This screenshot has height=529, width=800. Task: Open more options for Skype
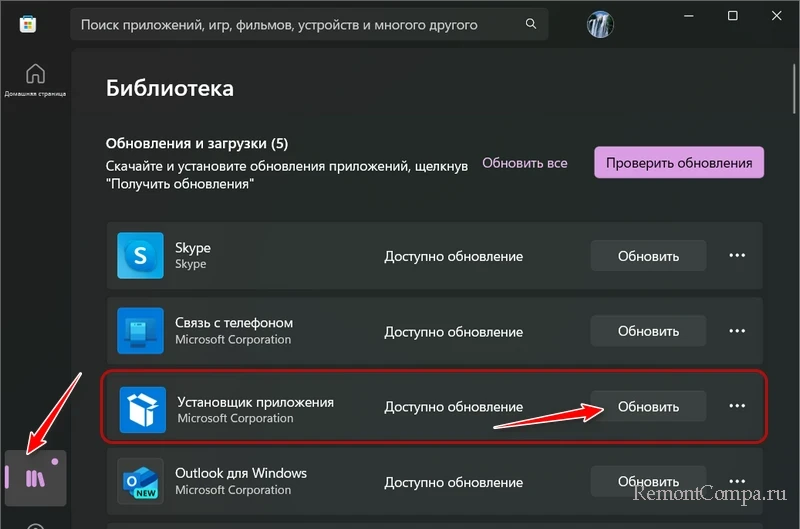(737, 256)
